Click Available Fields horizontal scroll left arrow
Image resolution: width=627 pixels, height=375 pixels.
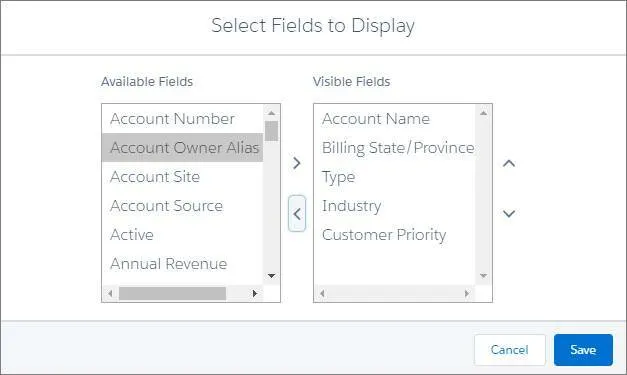point(110,293)
